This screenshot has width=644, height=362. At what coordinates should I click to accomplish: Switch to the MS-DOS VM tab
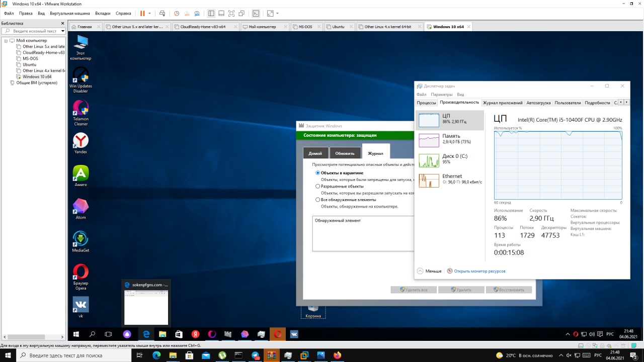pyautogui.click(x=305, y=27)
